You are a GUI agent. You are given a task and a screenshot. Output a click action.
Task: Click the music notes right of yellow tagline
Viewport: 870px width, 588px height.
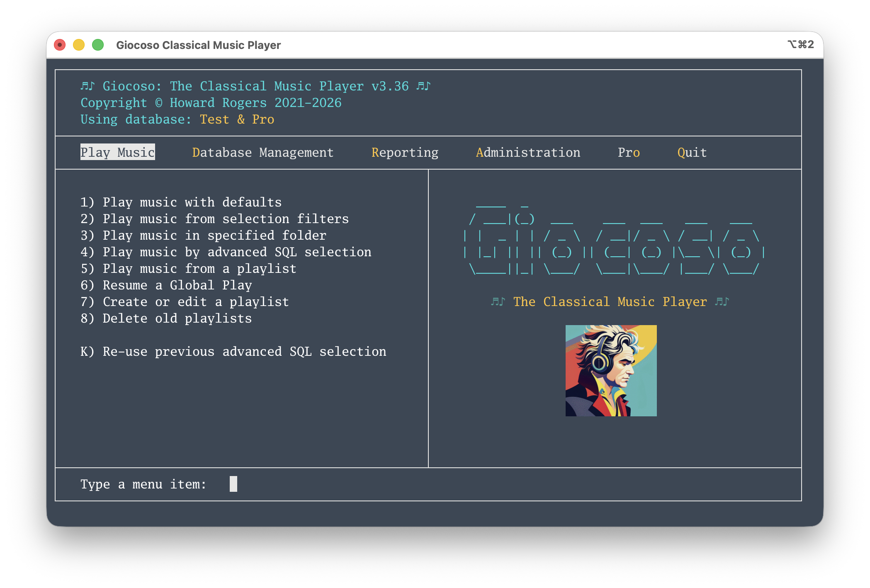click(722, 301)
